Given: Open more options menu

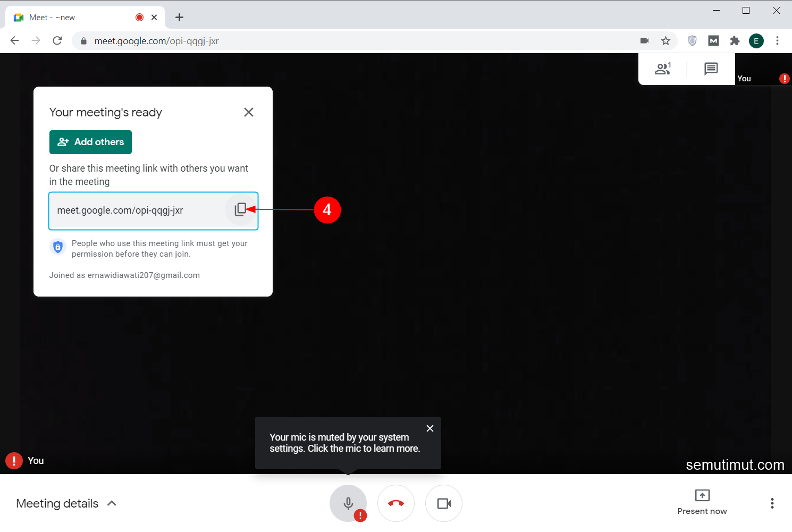Looking at the screenshot, I should click(x=772, y=503).
